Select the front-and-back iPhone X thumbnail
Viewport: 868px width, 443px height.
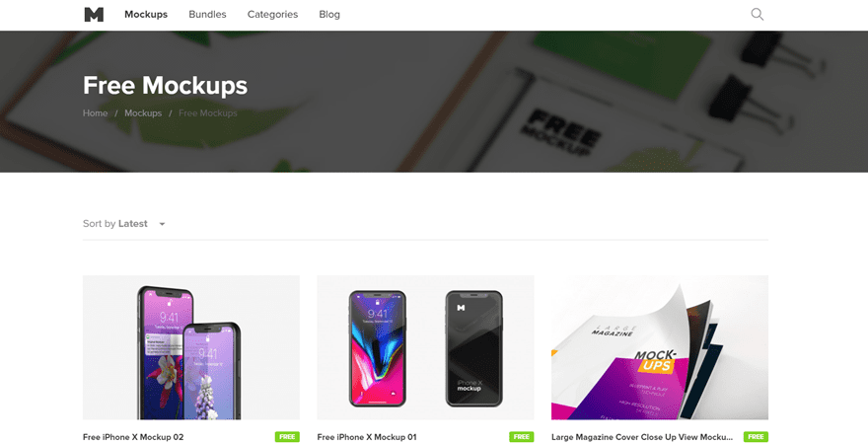point(425,347)
